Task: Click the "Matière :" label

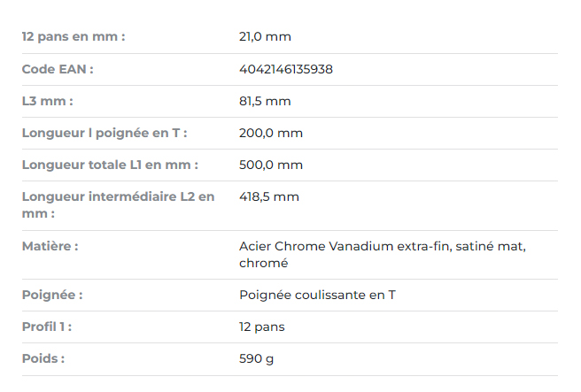Action: coord(50,245)
